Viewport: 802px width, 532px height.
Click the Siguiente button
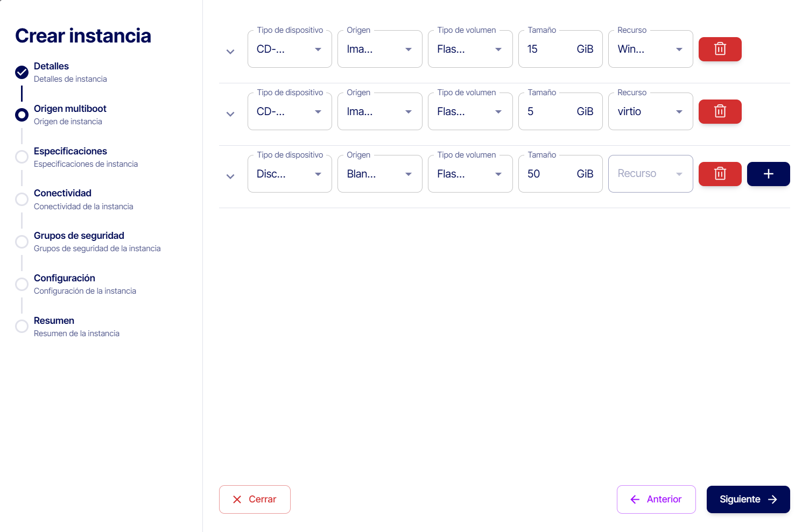point(748,499)
